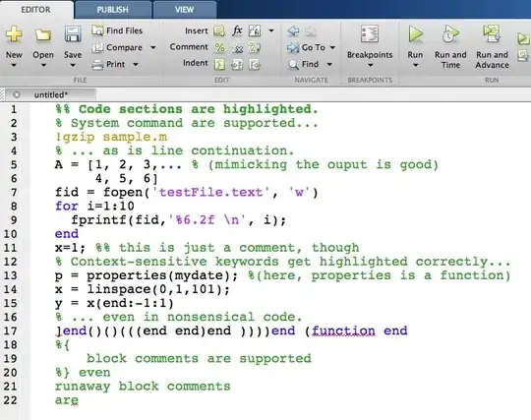
Task: Open the Find dropdown arrow
Action: point(329,64)
